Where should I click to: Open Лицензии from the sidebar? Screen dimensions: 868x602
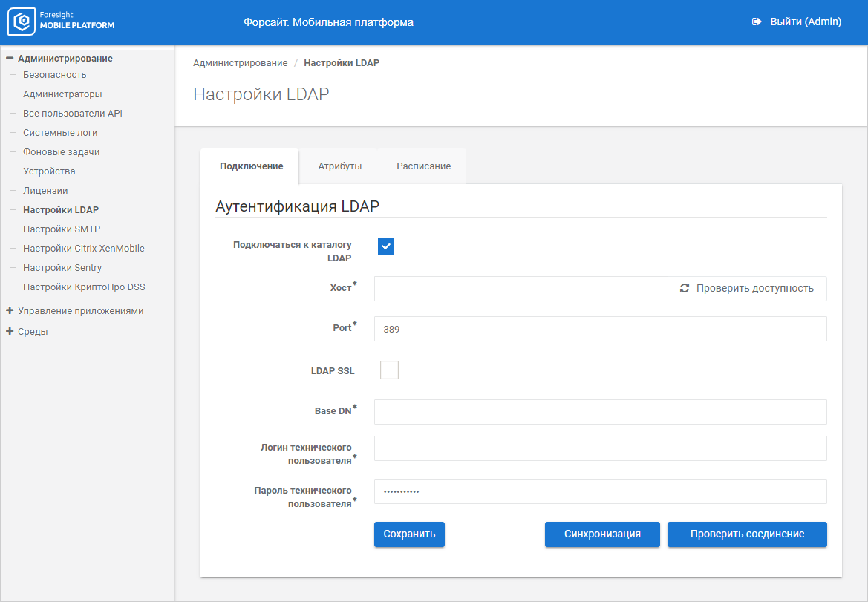45,191
